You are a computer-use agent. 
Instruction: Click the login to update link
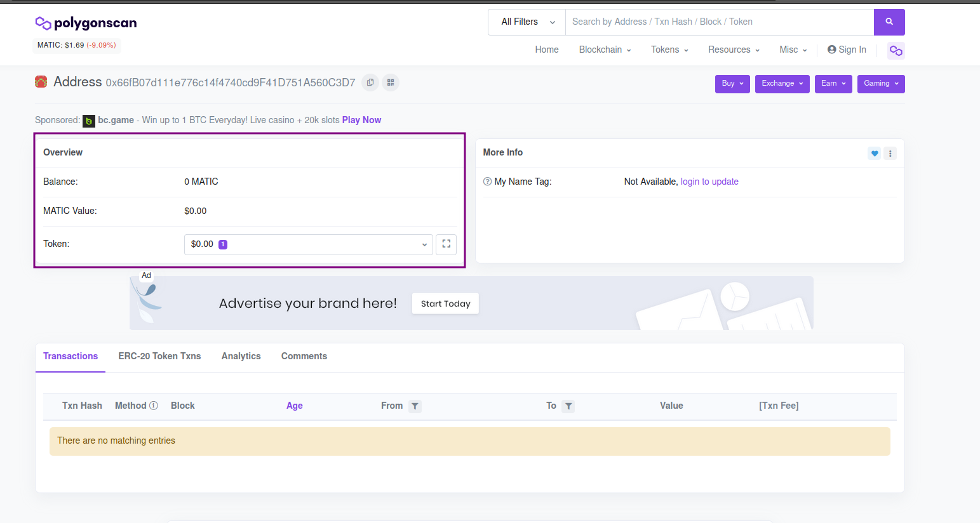(x=709, y=182)
